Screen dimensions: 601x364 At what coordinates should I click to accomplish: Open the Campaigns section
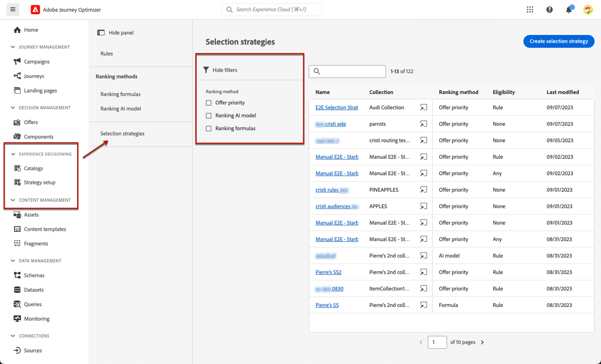35,61
